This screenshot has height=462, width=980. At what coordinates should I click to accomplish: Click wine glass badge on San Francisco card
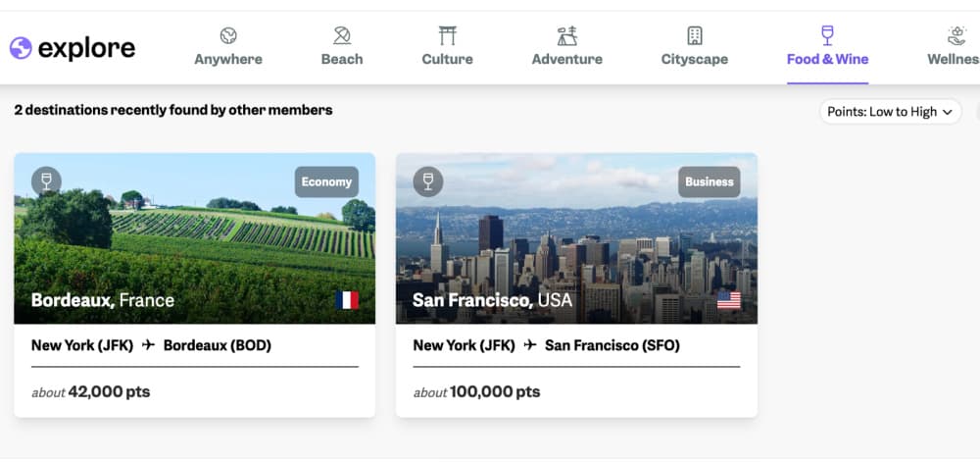[427, 181]
